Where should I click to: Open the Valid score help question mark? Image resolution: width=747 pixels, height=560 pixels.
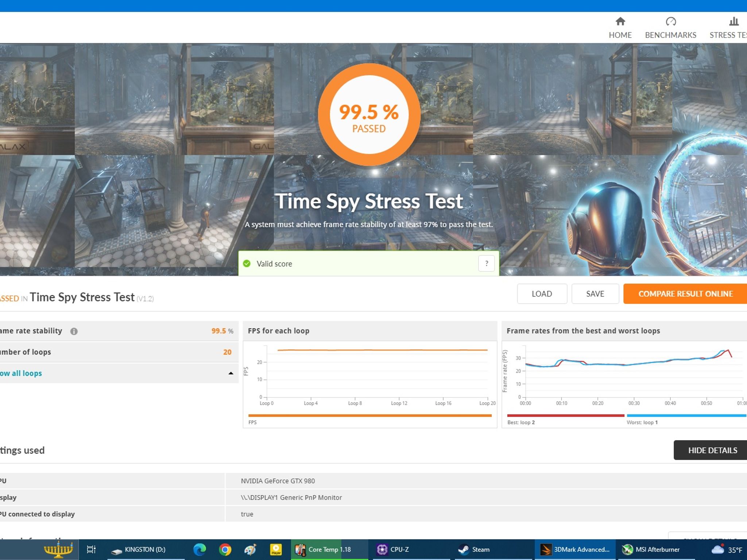(x=486, y=263)
